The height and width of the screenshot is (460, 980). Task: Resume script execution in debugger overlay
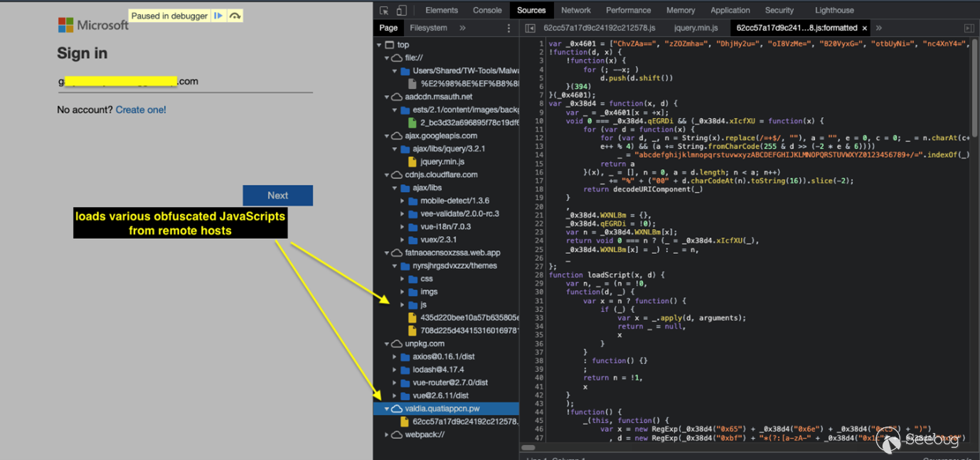tap(218, 16)
